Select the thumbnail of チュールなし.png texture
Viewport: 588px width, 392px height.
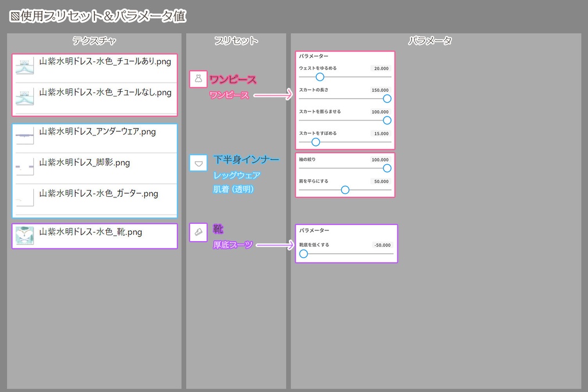click(25, 96)
